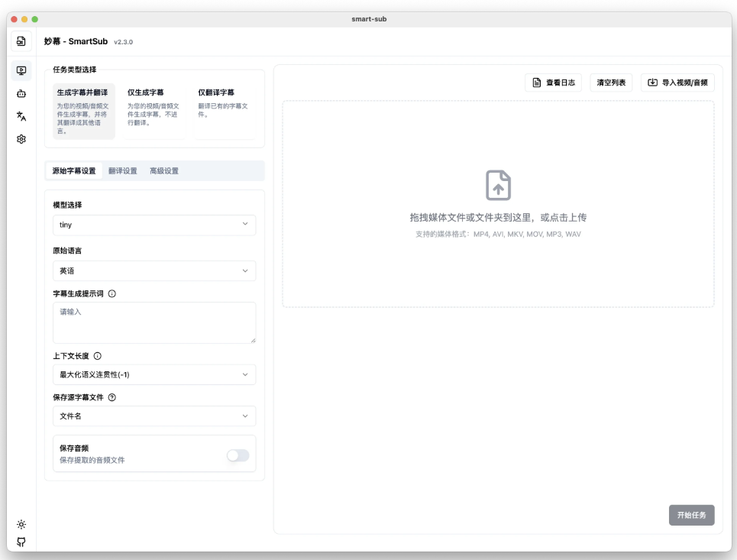The image size is (737, 560).
Task: Click the 妙幕 - SmartSub title text
Action: tap(76, 41)
